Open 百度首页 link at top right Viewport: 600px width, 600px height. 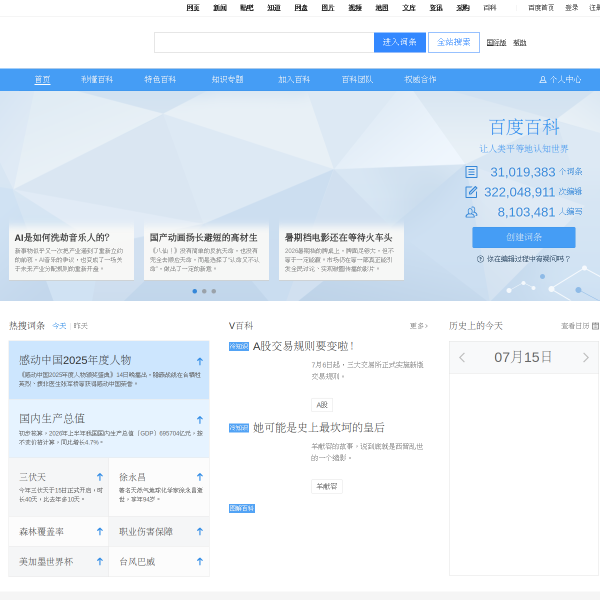(541, 8)
